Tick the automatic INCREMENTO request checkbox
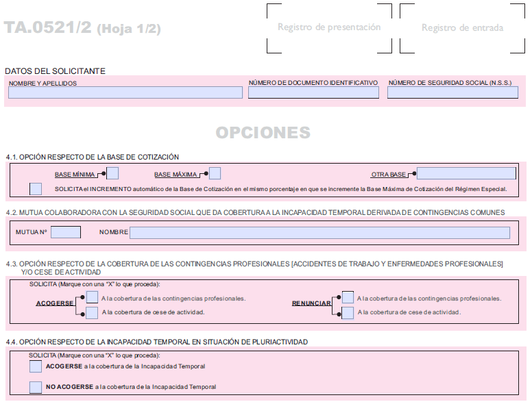Screen dimensions: 532x404 [x=36, y=188]
